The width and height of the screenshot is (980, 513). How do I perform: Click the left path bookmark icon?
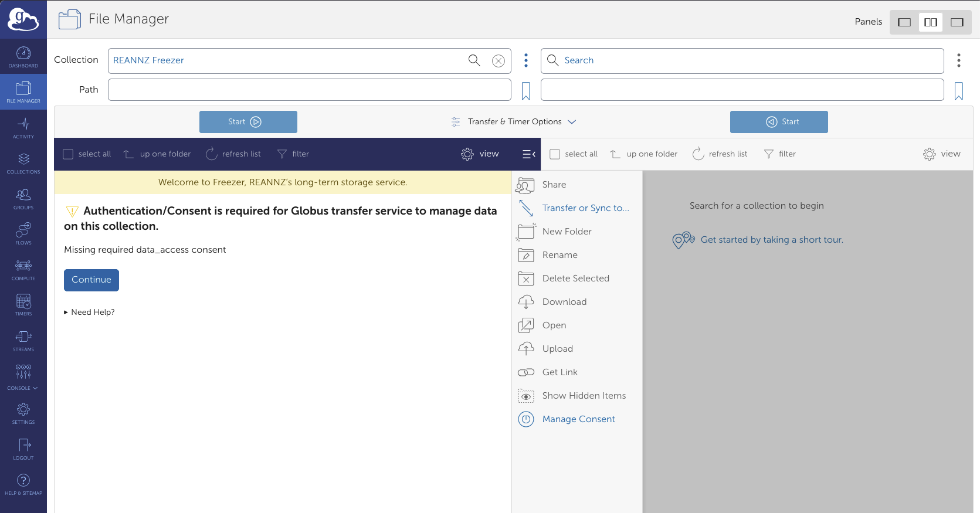(x=526, y=91)
